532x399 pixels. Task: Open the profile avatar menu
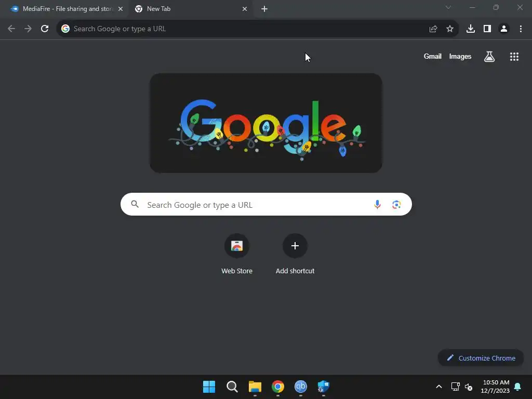click(504, 29)
